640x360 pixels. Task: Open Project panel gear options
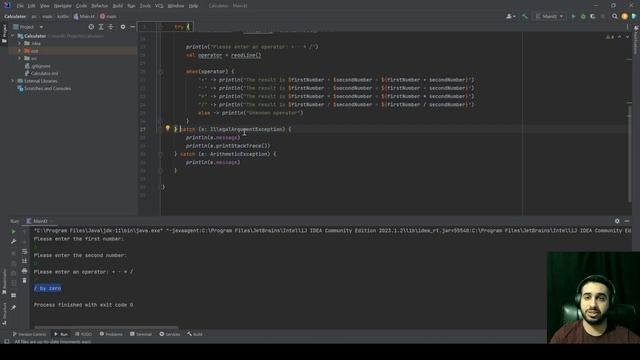(x=123, y=27)
